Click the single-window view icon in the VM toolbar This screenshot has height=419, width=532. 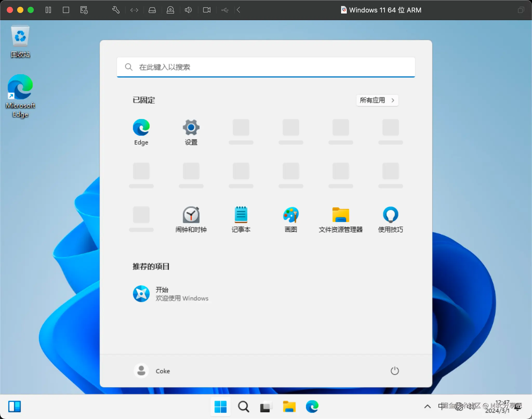pos(66,10)
